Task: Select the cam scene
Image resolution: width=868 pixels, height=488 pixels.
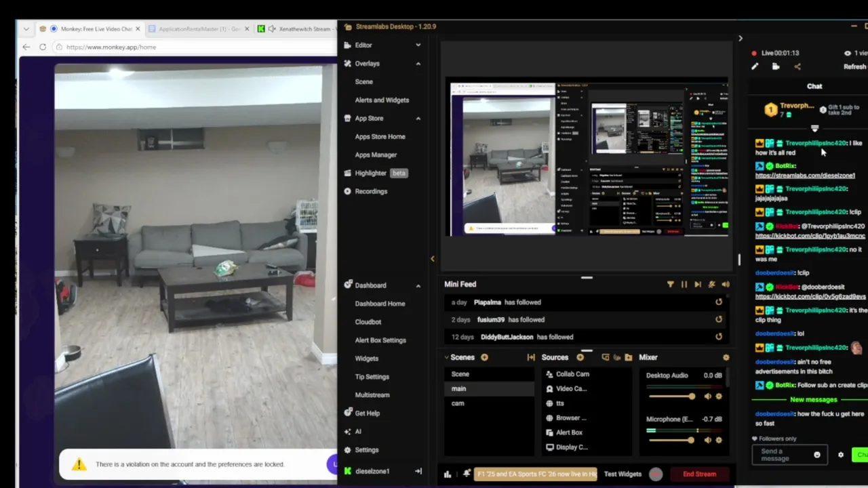Action: tap(458, 403)
